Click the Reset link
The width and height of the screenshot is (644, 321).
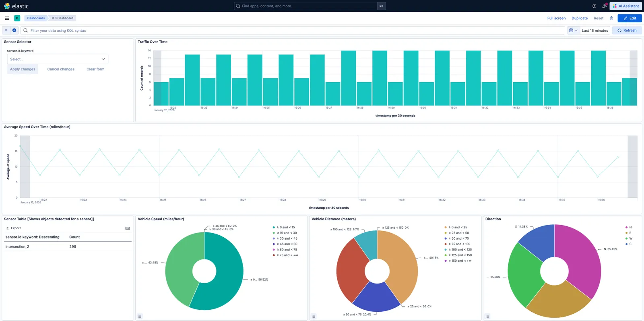[x=599, y=18]
